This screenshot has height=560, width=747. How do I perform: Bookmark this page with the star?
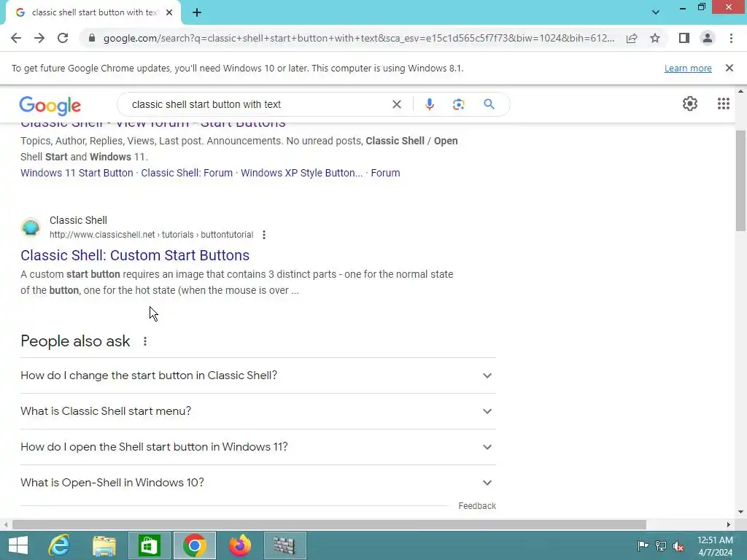(x=655, y=38)
